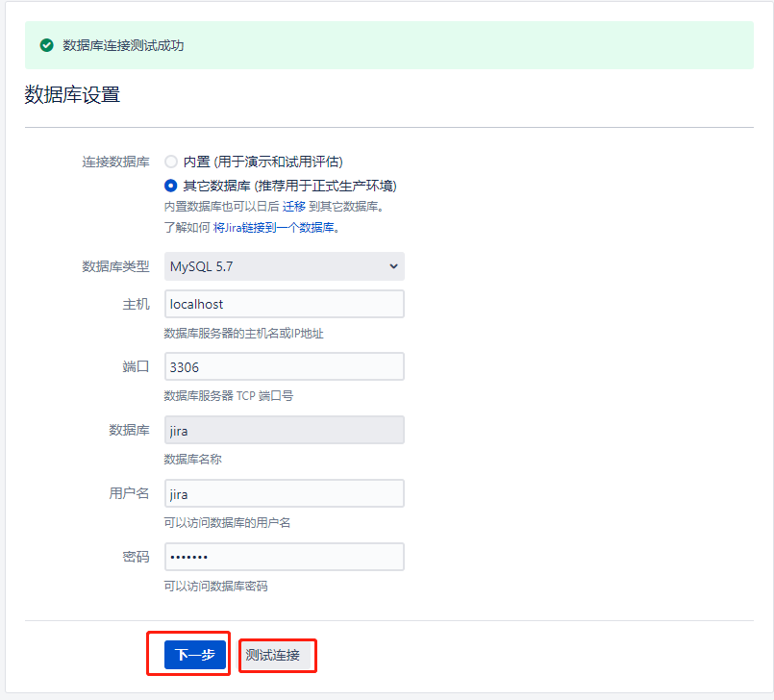Screen dimensions: 774x700
Task: Click the 数据库类型 label
Action: 115,266
